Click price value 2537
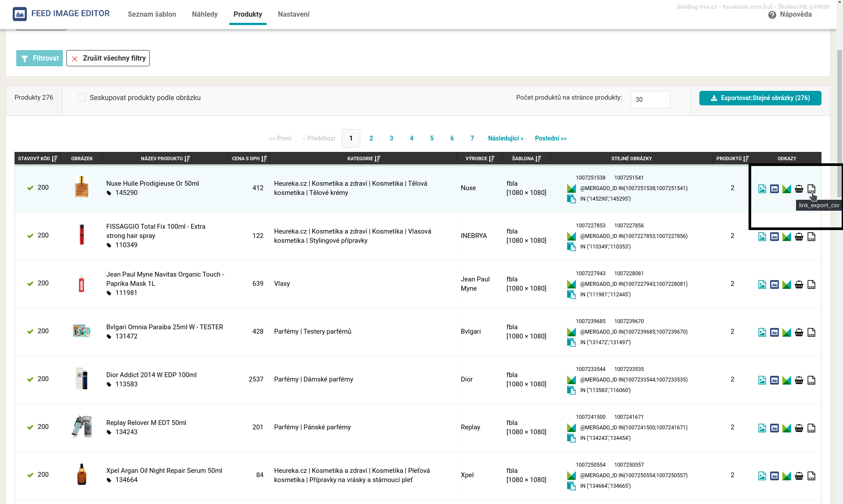This screenshot has width=843, height=504. (256, 379)
